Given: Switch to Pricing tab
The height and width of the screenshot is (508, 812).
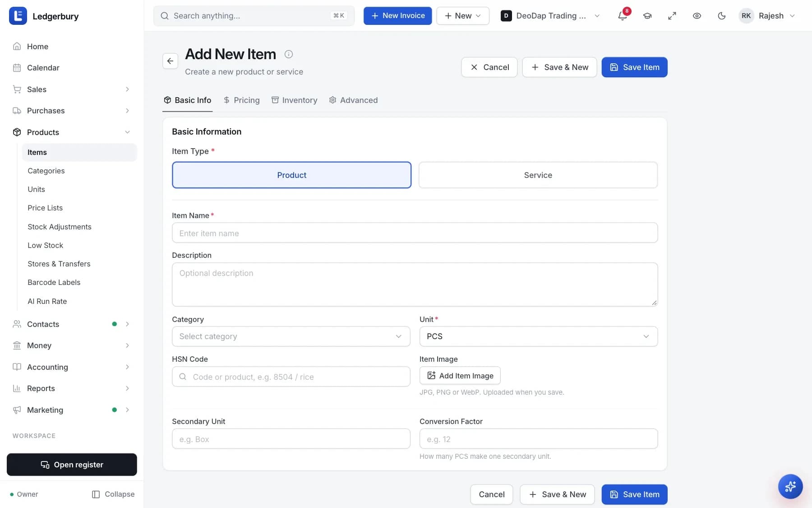Looking at the screenshot, I should click(242, 100).
